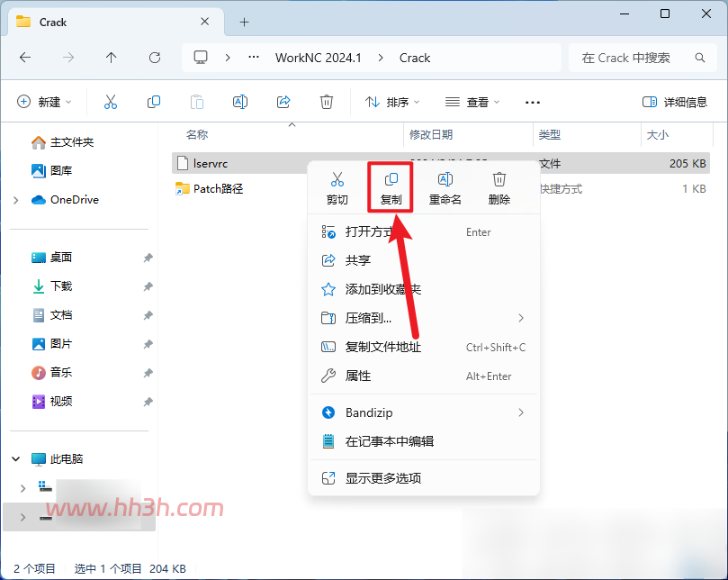Go up one folder level
Viewport: 728px width, 580px height.
[111, 58]
